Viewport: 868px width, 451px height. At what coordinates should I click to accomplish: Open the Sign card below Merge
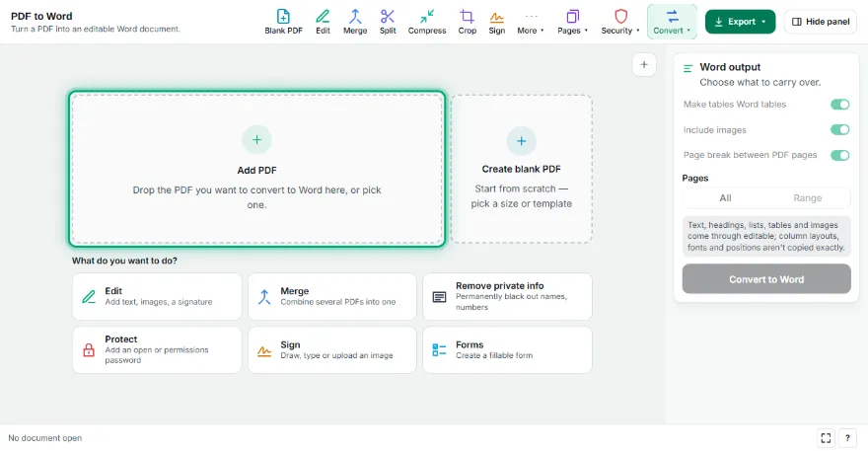(x=332, y=349)
